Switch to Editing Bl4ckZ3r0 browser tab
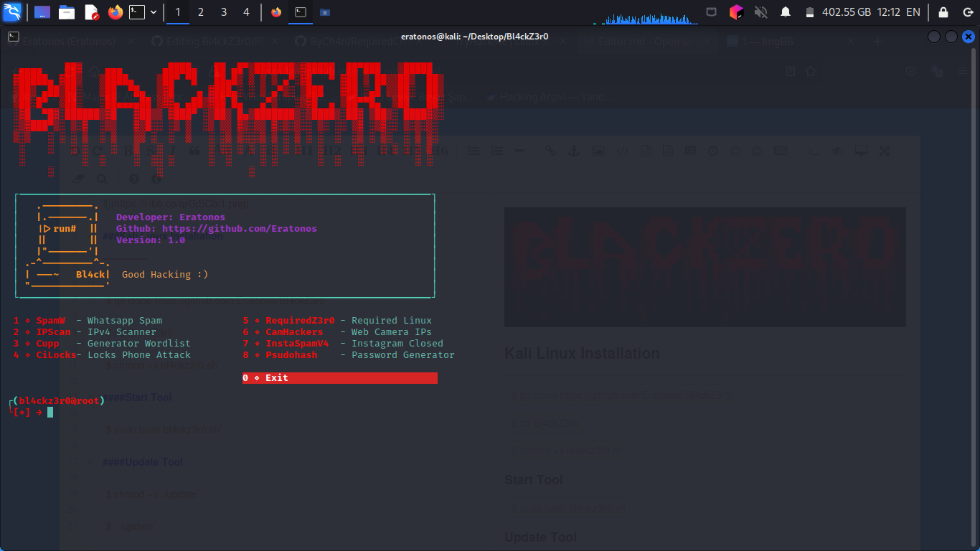 213,42
